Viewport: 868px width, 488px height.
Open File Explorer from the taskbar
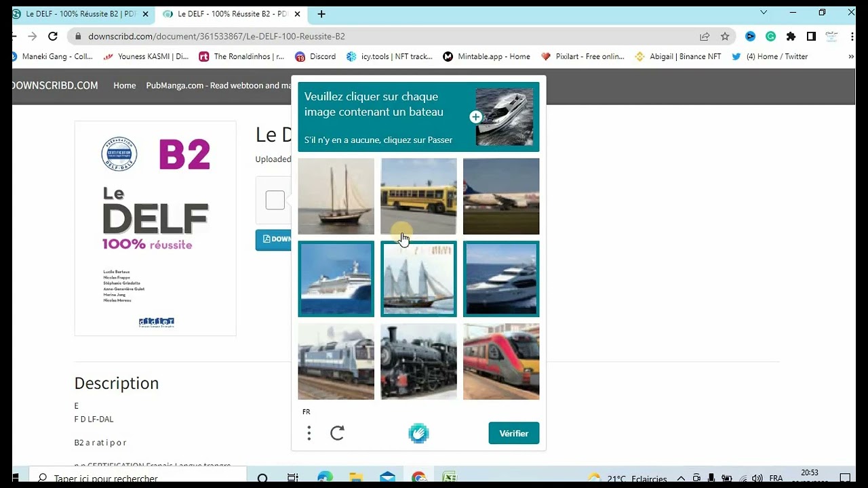(x=356, y=479)
